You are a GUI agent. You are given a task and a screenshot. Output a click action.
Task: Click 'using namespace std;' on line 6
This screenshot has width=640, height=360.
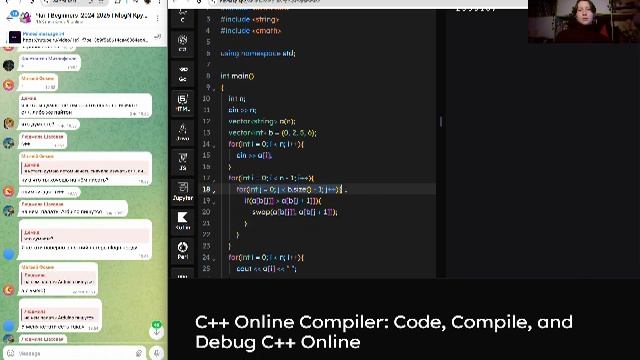(x=258, y=53)
